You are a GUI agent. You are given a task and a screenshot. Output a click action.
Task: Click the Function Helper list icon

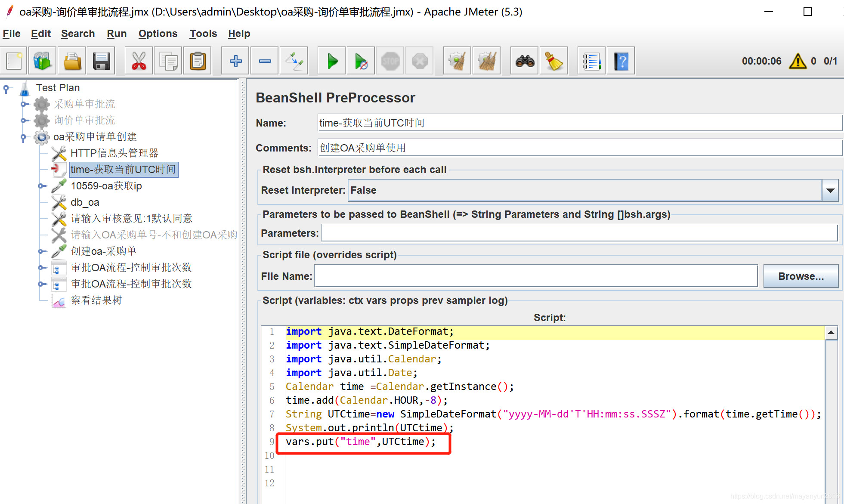591,61
